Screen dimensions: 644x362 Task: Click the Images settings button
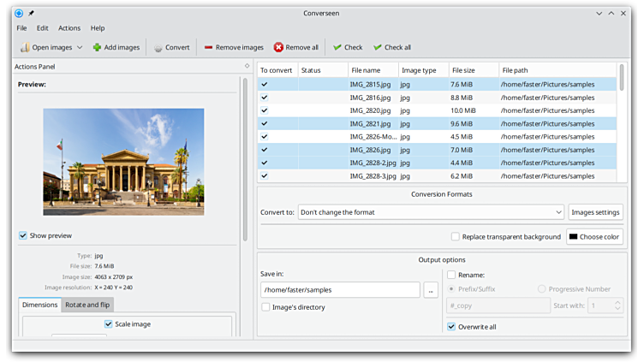[x=595, y=212]
